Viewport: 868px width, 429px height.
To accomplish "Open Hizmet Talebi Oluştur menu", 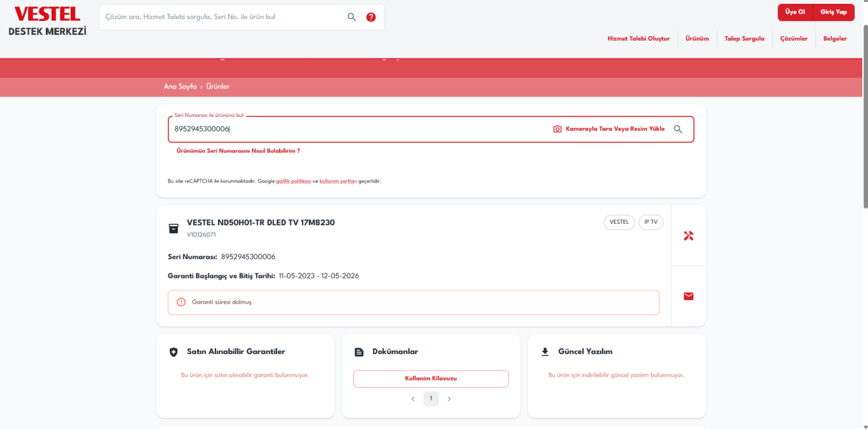I will (639, 39).
